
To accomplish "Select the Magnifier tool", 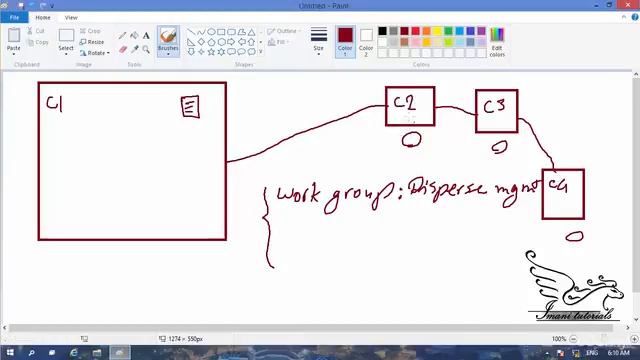I will pos(146,50).
